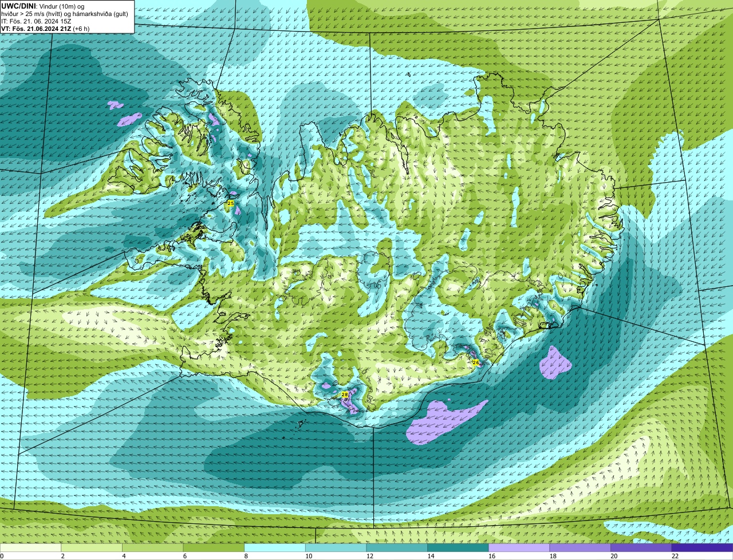The width and height of the screenshot is (733, 560).
Task: Choose the above-22 m/s dark indigo legend swatch
Action: [x=702, y=547]
